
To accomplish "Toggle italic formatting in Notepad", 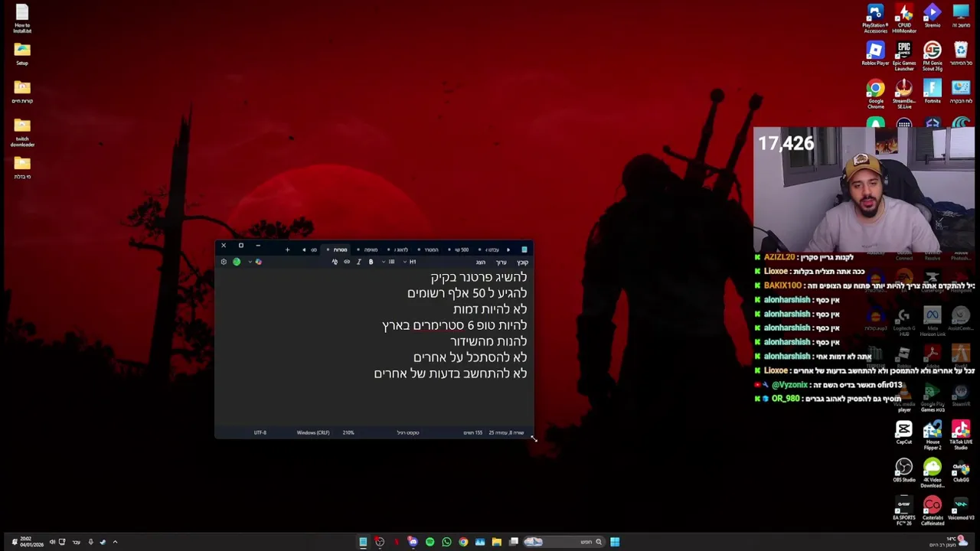I will (x=358, y=262).
